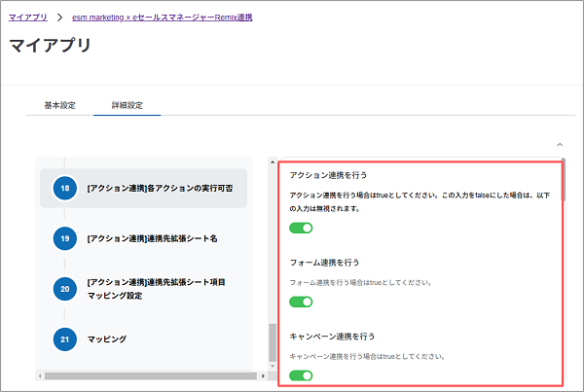The width and height of the screenshot is (584, 392).
Task: Switch to the 詳細設定 tab
Action: tap(128, 105)
